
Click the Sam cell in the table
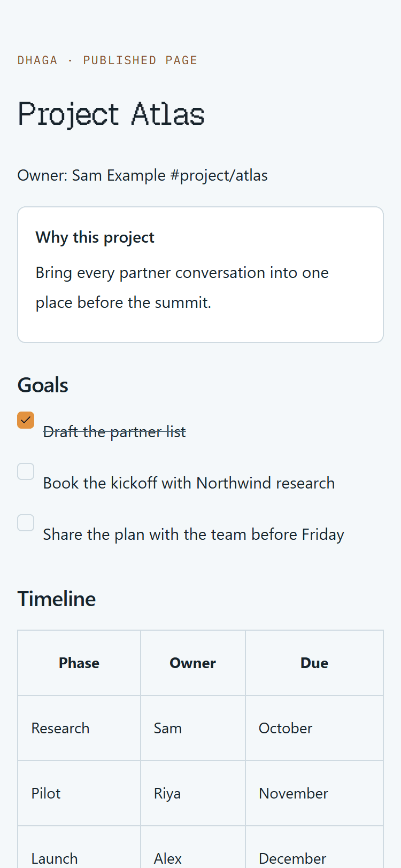(x=193, y=728)
